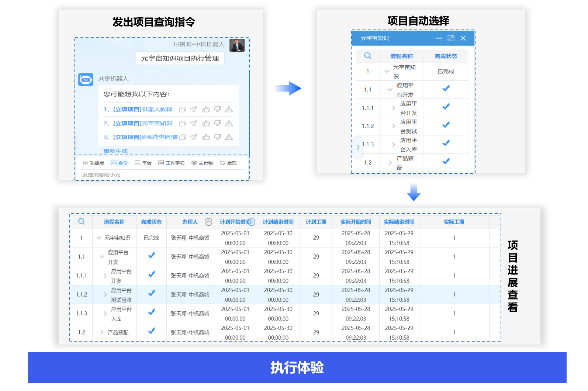Click the 共享机器人 robot avatar icon
Image resolution: width=588 pixels, height=391 pixels.
pyautogui.click(x=86, y=79)
